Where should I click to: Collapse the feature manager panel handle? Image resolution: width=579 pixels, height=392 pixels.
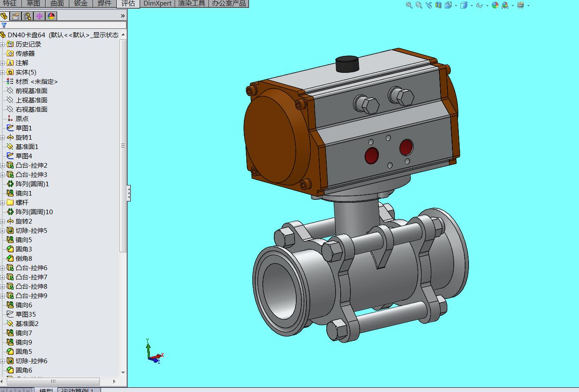pos(129,193)
